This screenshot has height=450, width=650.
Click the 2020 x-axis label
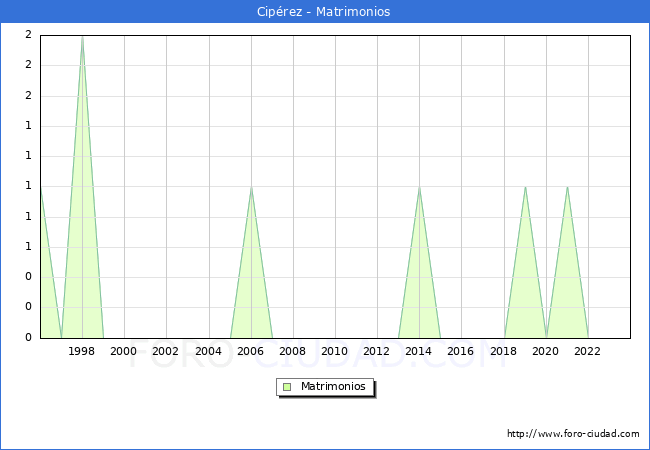545,351
